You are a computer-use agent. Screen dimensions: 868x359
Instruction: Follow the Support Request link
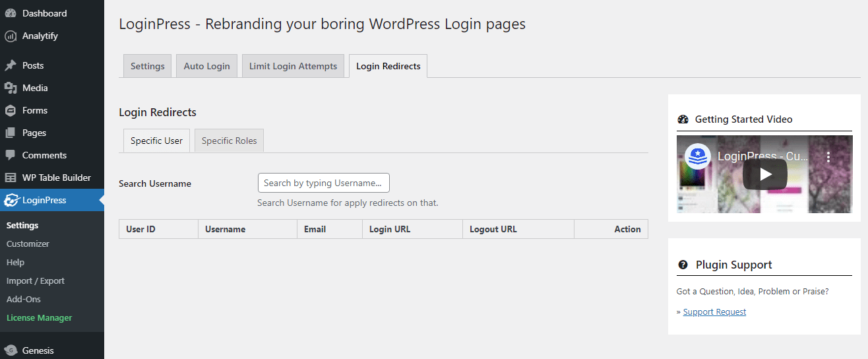click(714, 312)
